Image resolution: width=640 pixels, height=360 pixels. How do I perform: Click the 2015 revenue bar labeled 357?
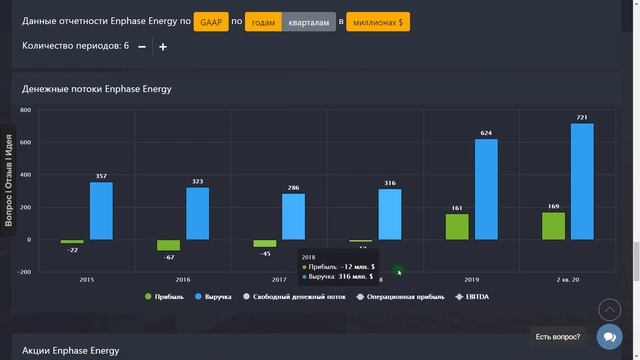point(101,211)
